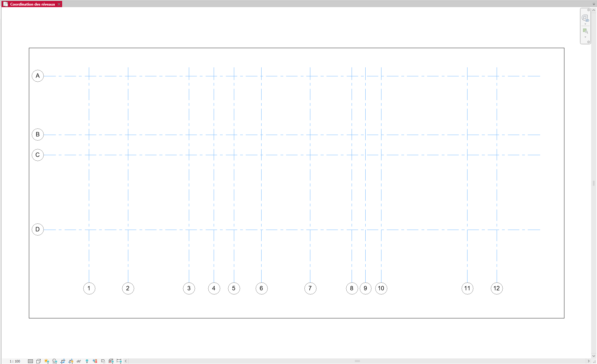
Task: Click the 2D Steering Wheel navigation icon
Action: point(585,18)
